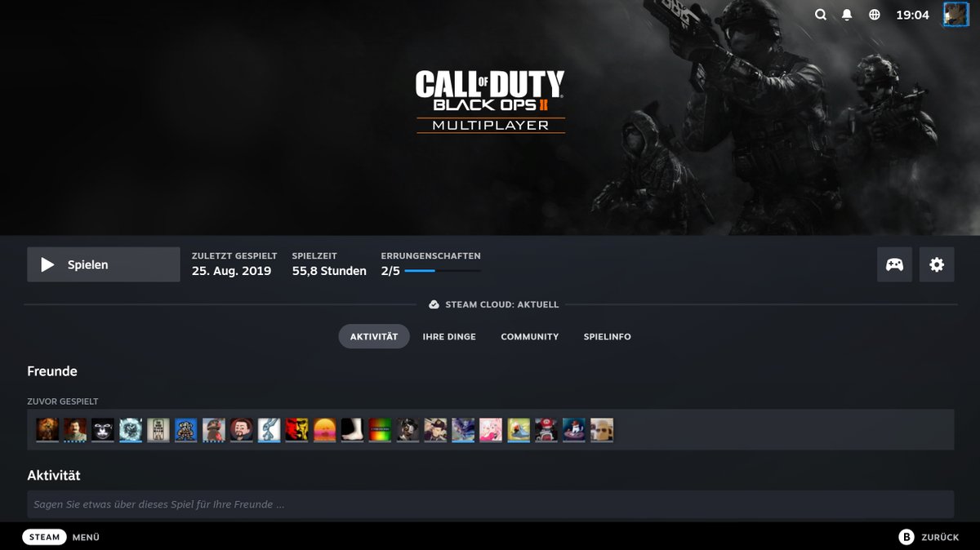Select the AKTIVITÄT tab
The image size is (980, 550).
(374, 336)
